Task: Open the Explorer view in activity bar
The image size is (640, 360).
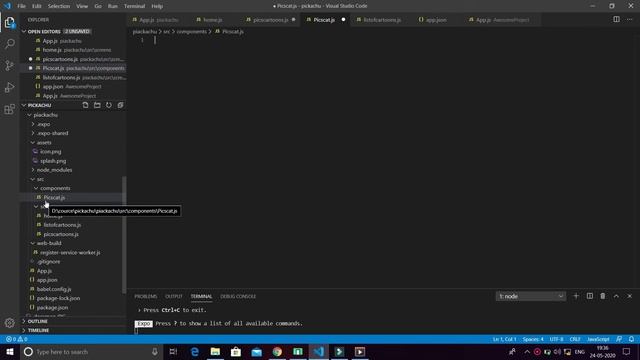Action: (9, 22)
